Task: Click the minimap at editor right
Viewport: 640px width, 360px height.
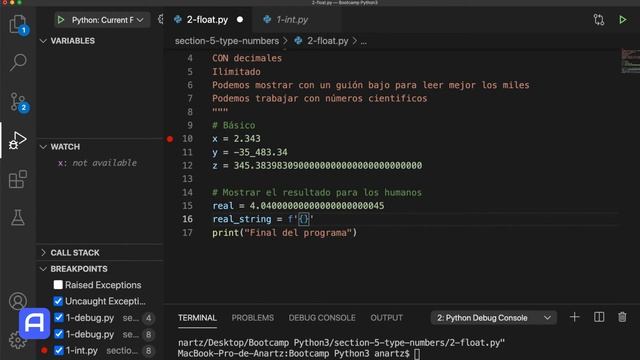Action: (x=630, y=61)
